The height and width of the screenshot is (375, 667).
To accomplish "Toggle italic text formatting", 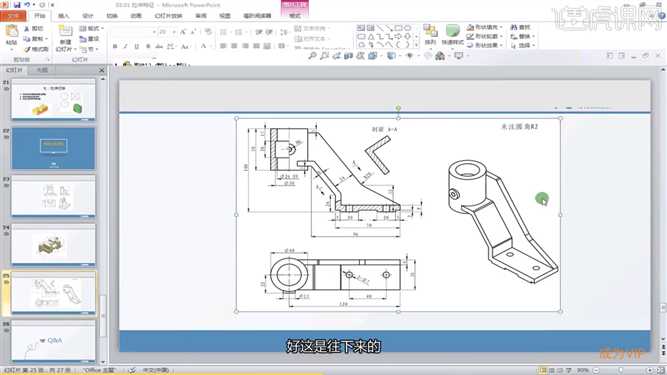I will (125, 46).
